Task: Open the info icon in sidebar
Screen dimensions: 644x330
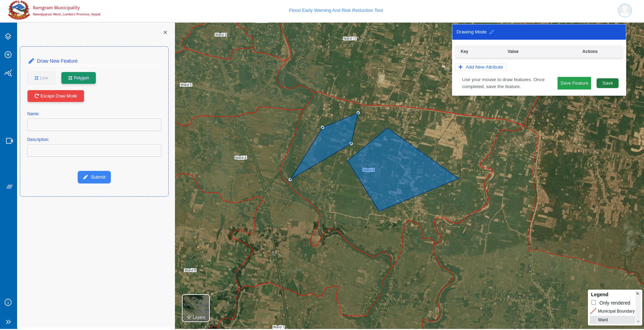Action: click(8, 302)
